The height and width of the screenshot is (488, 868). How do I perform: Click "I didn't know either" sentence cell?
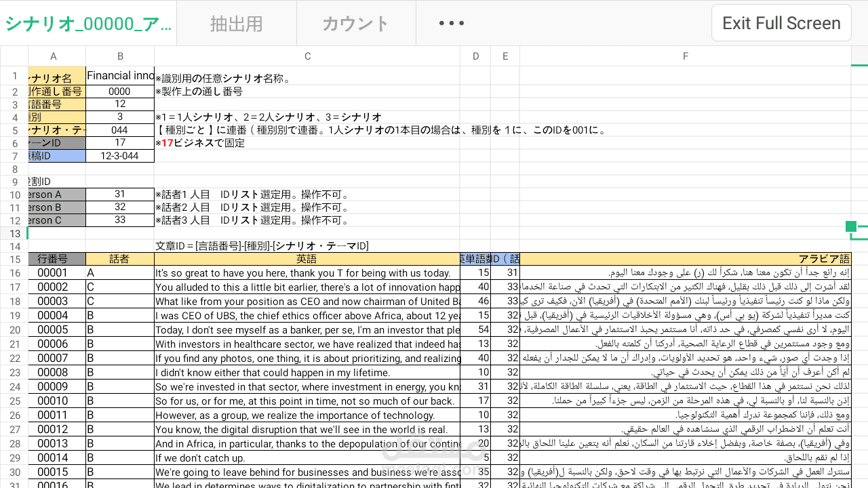(307, 373)
